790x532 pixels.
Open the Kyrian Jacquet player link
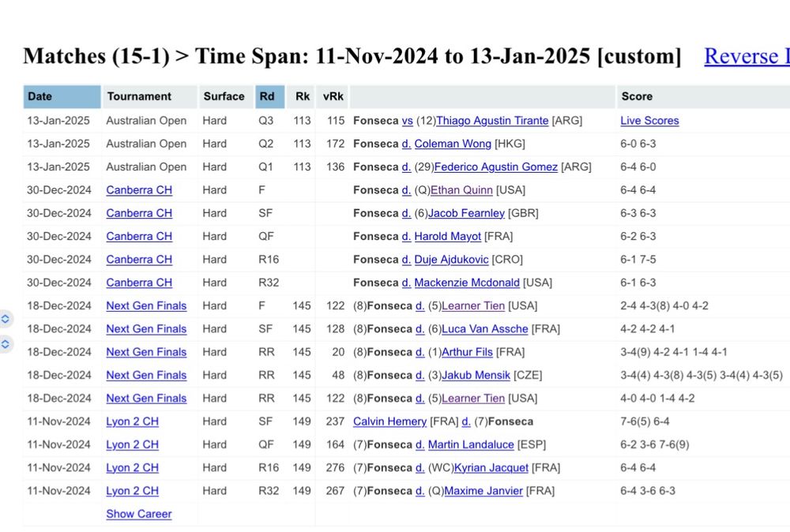click(x=491, y=468)
